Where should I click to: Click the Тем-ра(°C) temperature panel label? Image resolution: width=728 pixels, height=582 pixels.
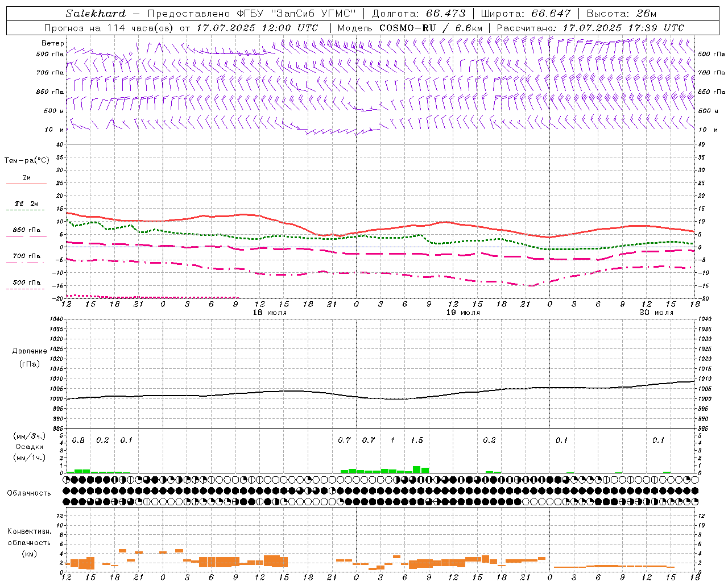point(27,161)
